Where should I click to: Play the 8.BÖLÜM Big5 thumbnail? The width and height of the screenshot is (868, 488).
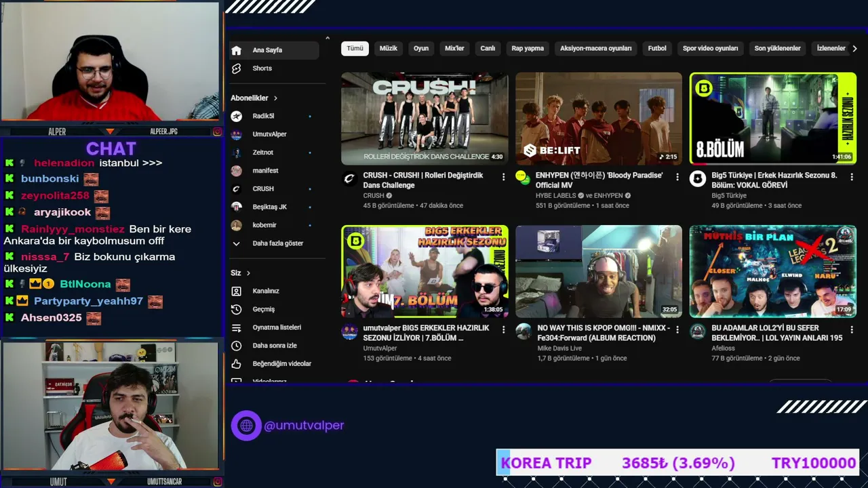pyautogui.click(x=773, y=119)
